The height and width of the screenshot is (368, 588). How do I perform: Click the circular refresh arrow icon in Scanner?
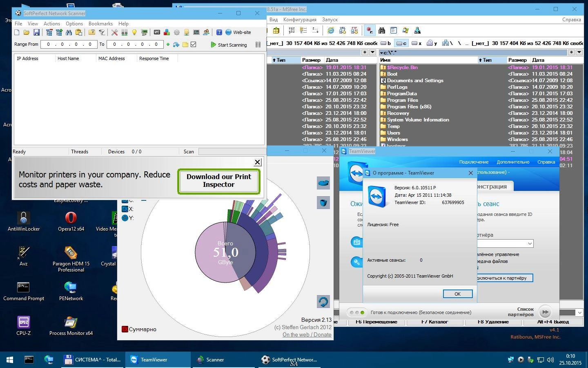tap(323, 302)
